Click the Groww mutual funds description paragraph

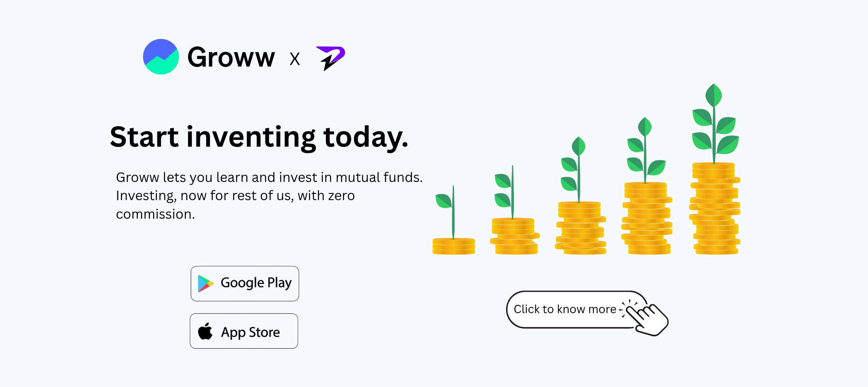269,195
